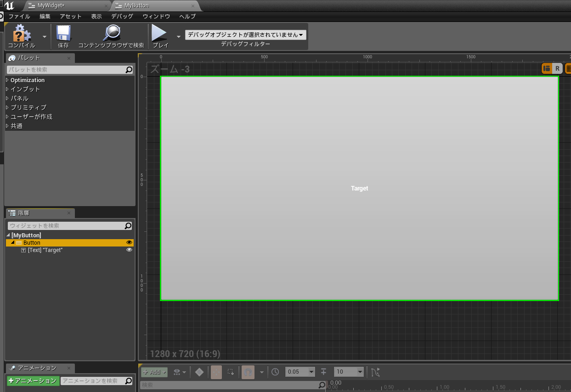Click the key diamond icon in animation toolbar
This screenshot has height=392, width=571.
(199, 372)
